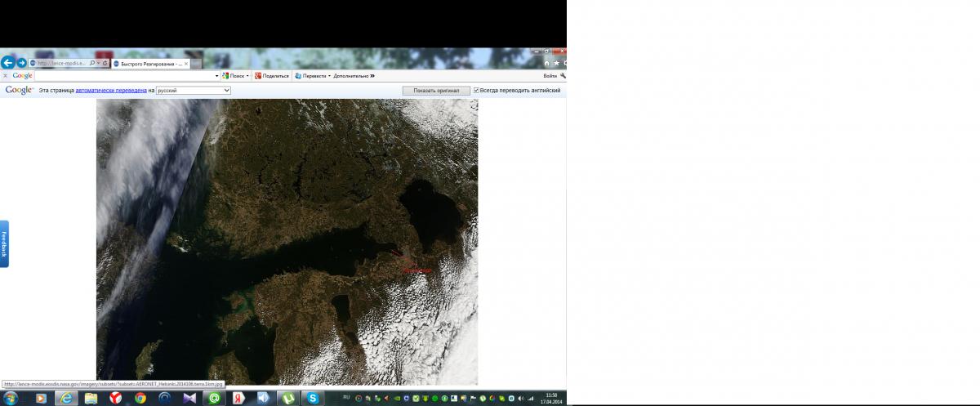Click into the Google toolbar search field

(122, 76)
